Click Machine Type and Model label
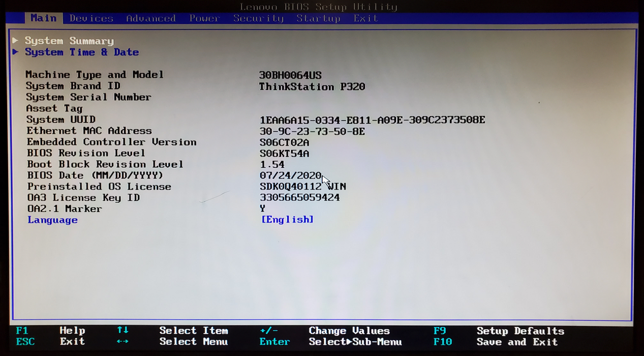The height and width of the screenshot is (356, 644). pos(95,75)
